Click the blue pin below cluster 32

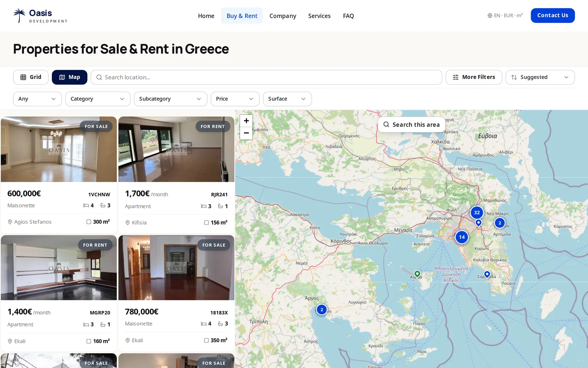click(478, 223)
